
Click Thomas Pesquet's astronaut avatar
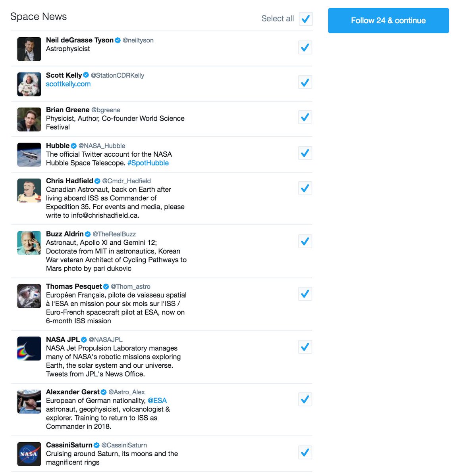point(29,296)
